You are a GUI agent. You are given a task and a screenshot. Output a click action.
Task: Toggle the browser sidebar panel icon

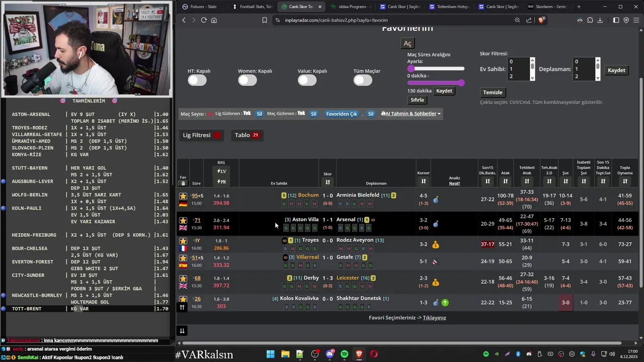616,20
